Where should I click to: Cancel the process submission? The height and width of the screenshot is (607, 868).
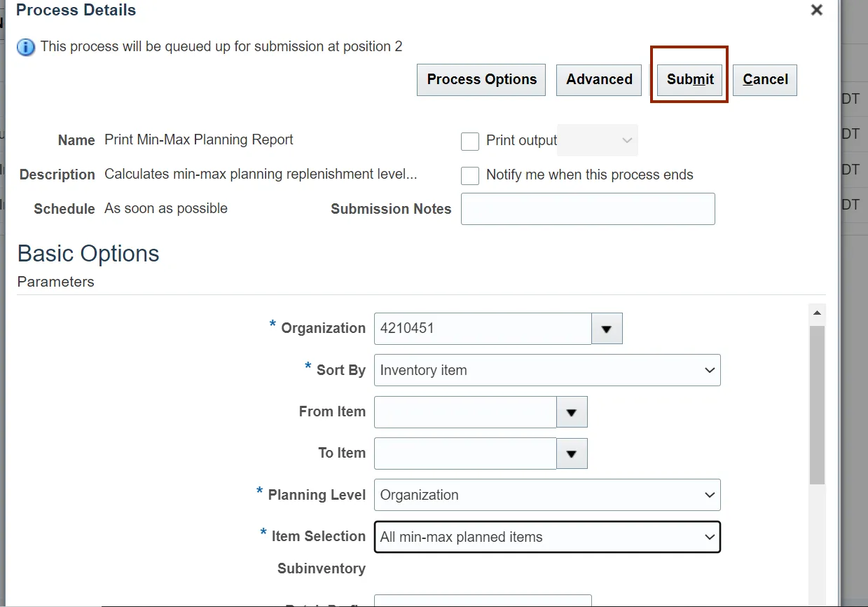(x=765, y=80)
